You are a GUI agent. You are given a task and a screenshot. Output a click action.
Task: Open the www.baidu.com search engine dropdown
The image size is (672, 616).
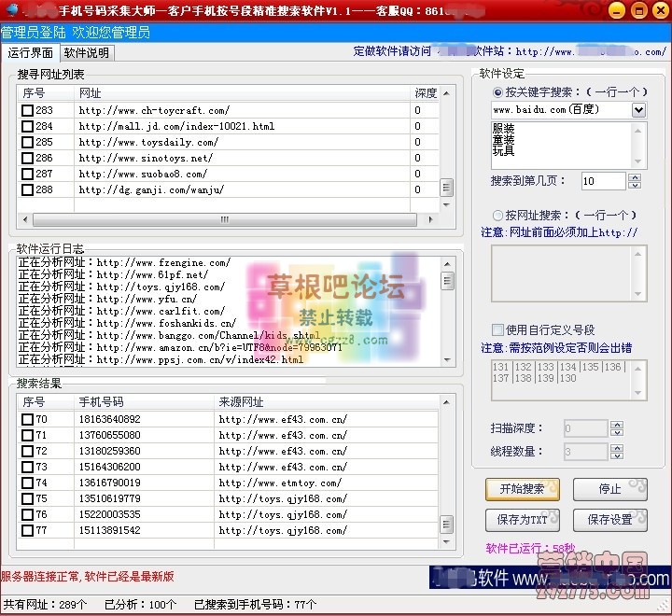[638, 110]
